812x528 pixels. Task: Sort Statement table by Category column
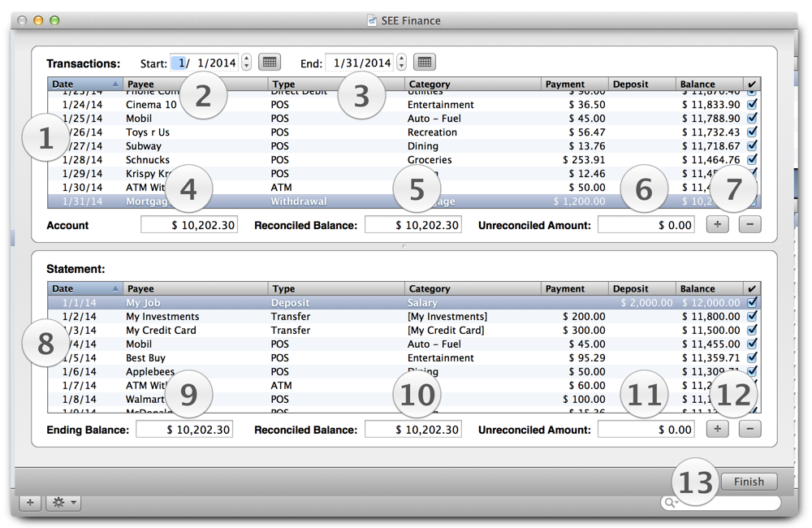(473, 288)
